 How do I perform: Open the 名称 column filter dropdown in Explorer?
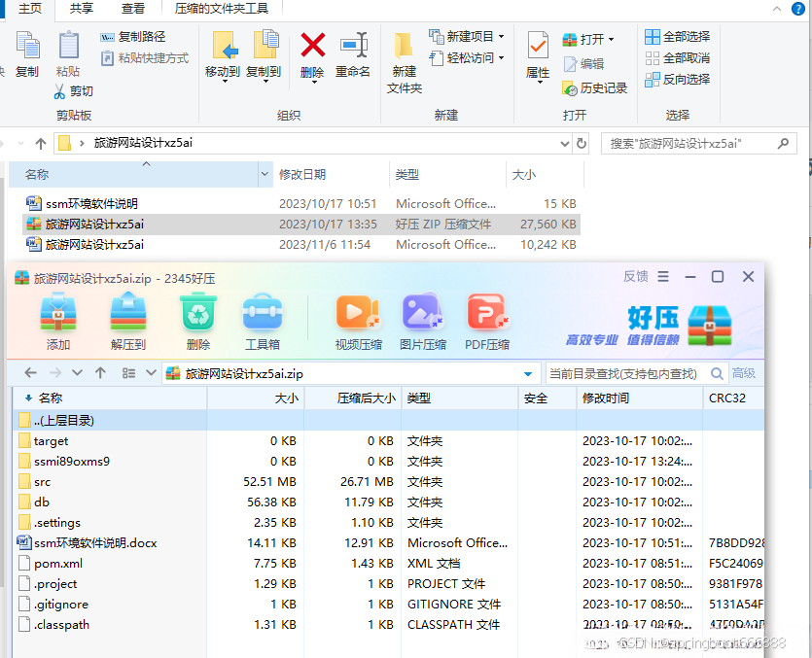coord(265,175)
